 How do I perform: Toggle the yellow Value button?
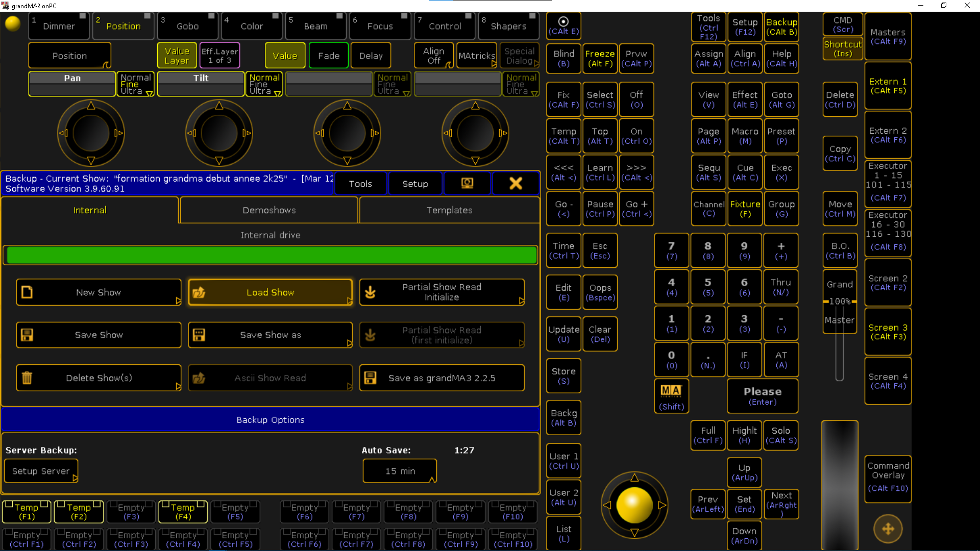[285, 56]
